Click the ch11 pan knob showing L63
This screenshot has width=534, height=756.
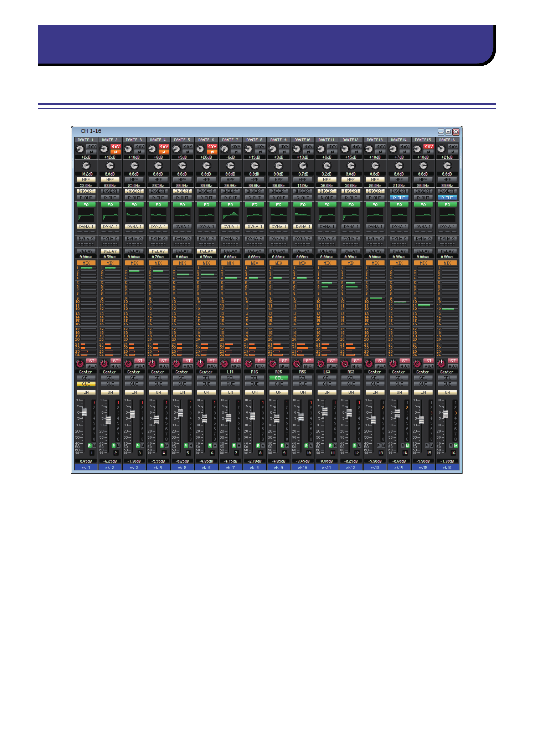coord(321,363)
